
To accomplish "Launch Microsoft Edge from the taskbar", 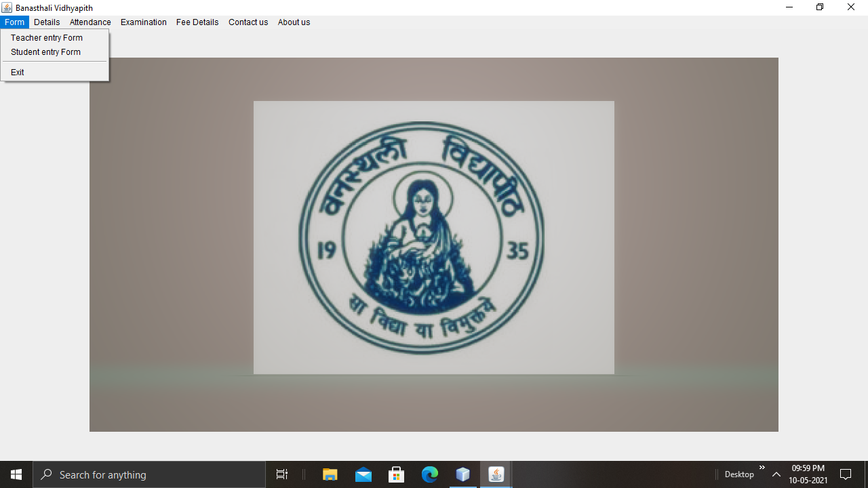I will point(429,474).
